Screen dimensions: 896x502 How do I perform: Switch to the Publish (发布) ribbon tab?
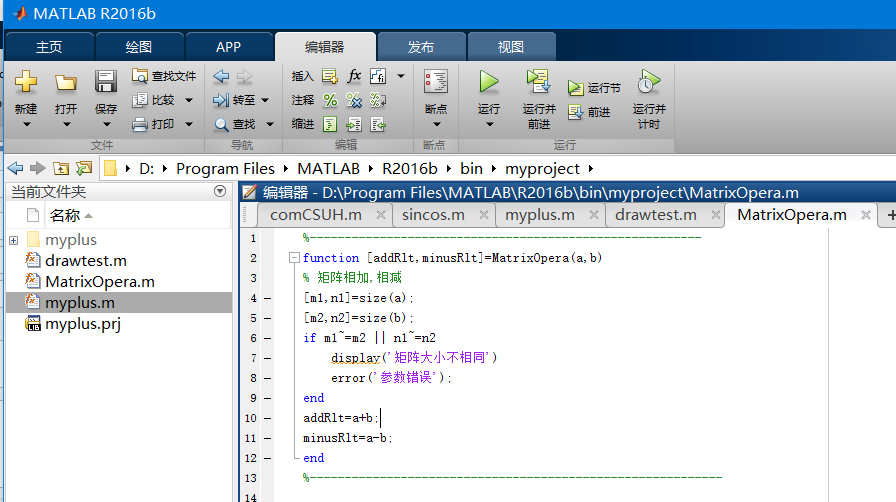click(x=421, y=47)
